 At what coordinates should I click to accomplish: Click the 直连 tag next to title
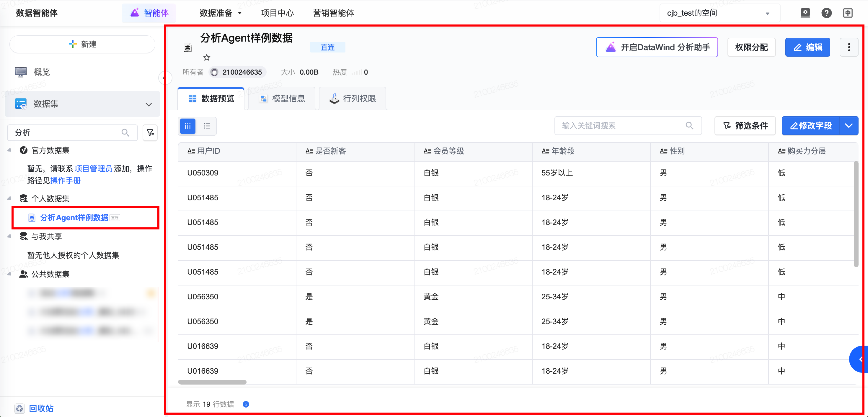click(x=327, y=47)
